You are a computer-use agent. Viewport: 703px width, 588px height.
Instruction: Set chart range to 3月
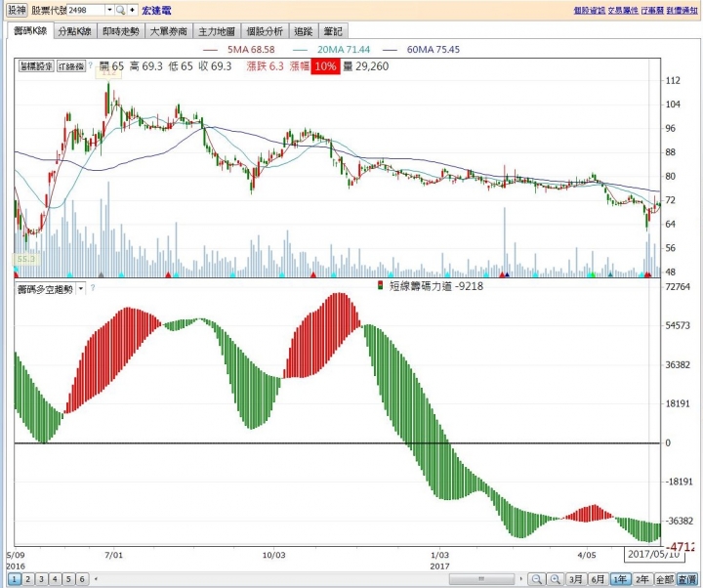coord(576,579)
